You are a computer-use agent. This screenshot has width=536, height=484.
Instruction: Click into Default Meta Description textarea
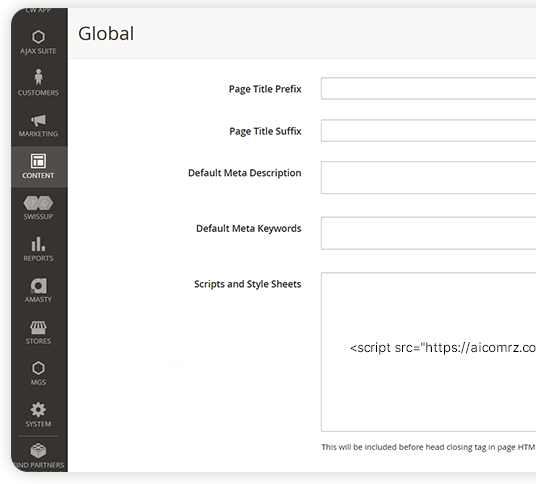428,178
